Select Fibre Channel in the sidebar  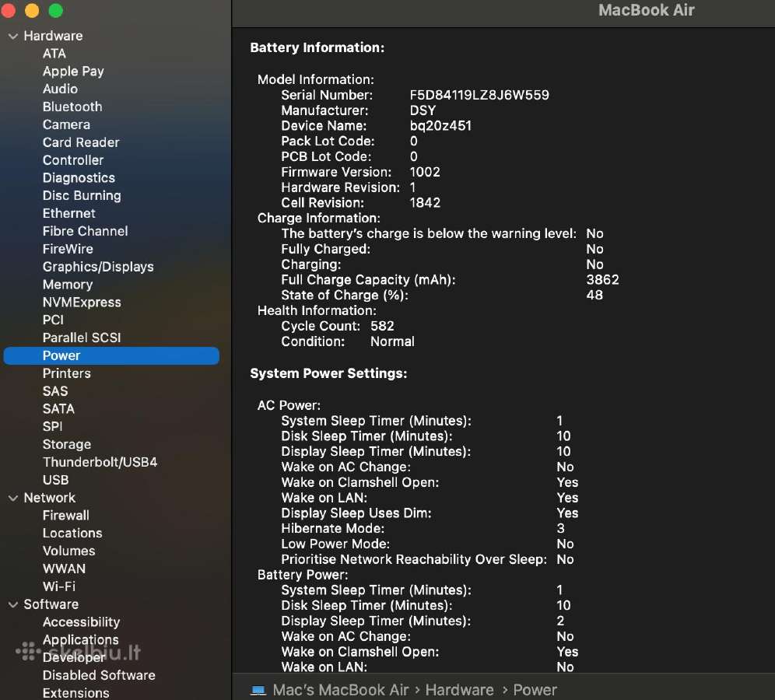click(86, 231)
